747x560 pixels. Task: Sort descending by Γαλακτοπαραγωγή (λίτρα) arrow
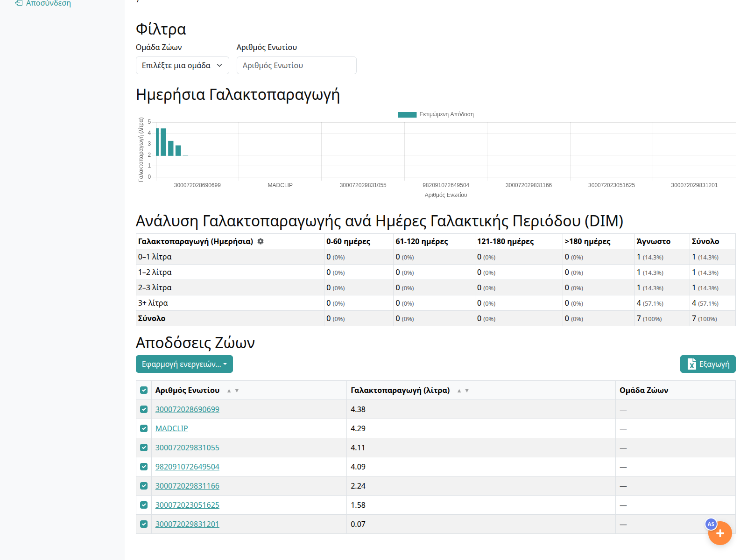point(467,391)
